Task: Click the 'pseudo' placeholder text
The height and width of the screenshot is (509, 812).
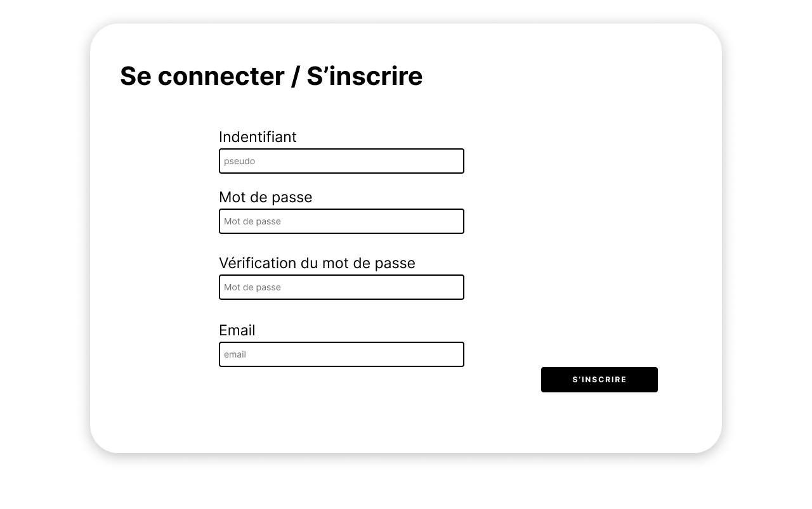Action: coord(239,162)
